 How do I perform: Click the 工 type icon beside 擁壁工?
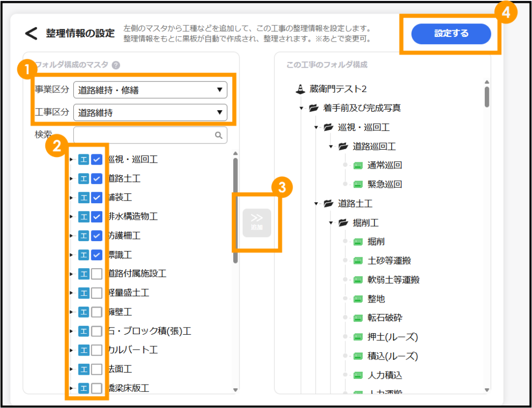(84, 312)
